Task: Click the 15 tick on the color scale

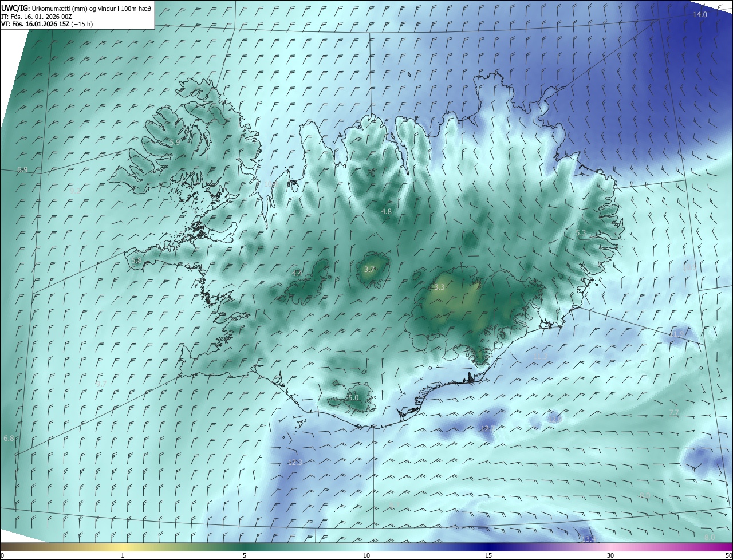Action: click(x=488, y=555)
